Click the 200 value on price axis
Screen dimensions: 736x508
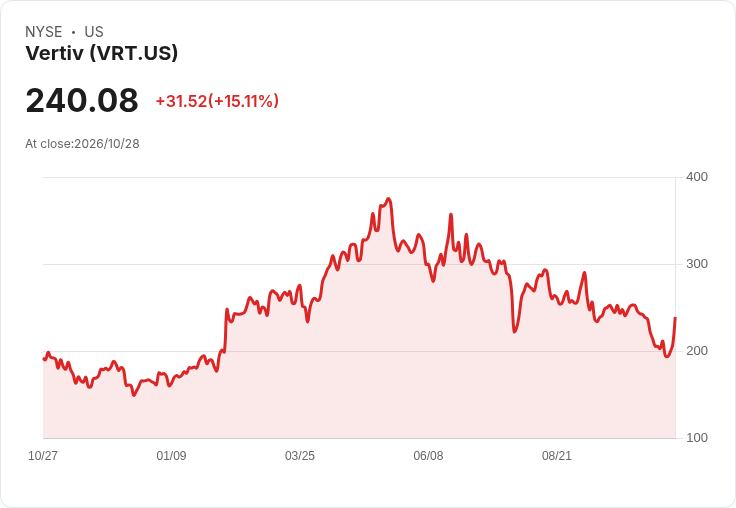point(697,351)
